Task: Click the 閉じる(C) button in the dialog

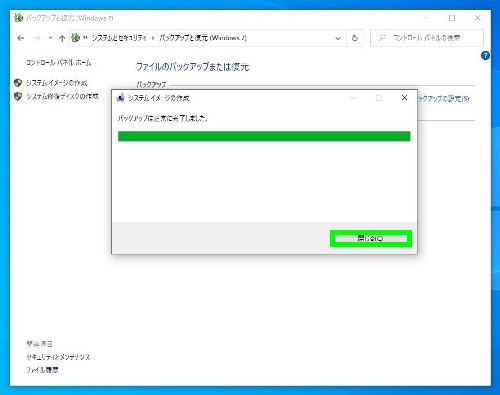Action: (371, 239)
